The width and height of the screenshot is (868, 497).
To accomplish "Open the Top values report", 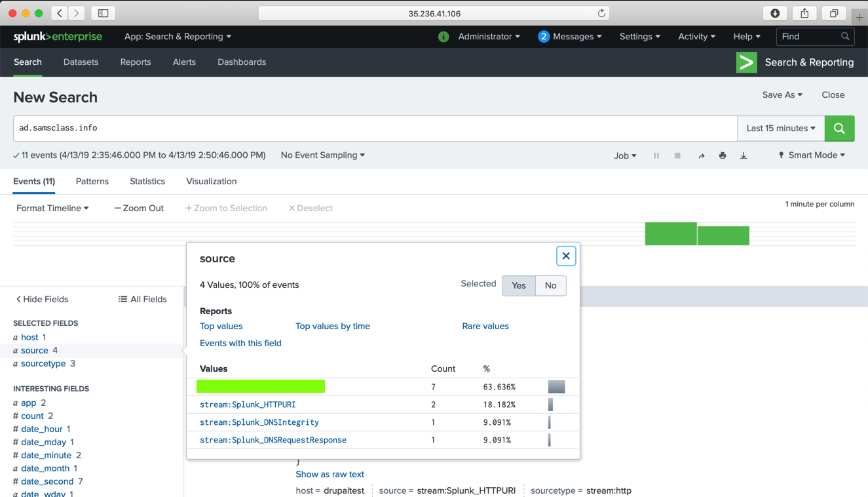I will 221,327.
